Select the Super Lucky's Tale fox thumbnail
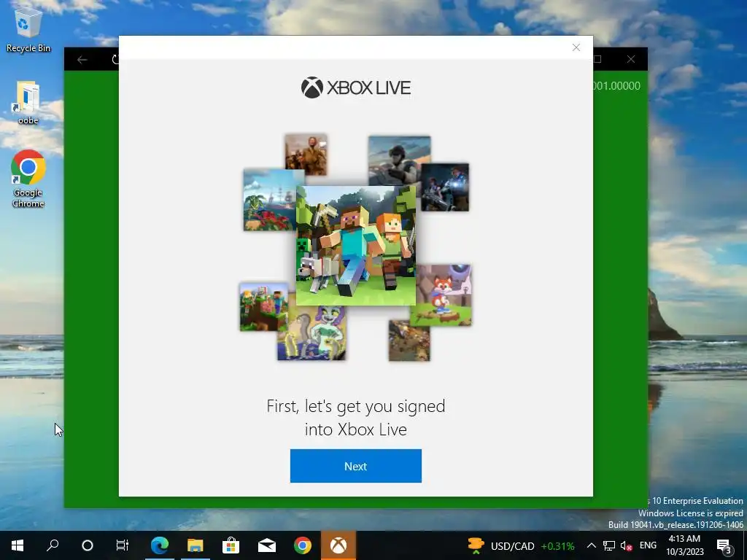Image resolution: width=747 pixels, height=560 pixels. 443,295
